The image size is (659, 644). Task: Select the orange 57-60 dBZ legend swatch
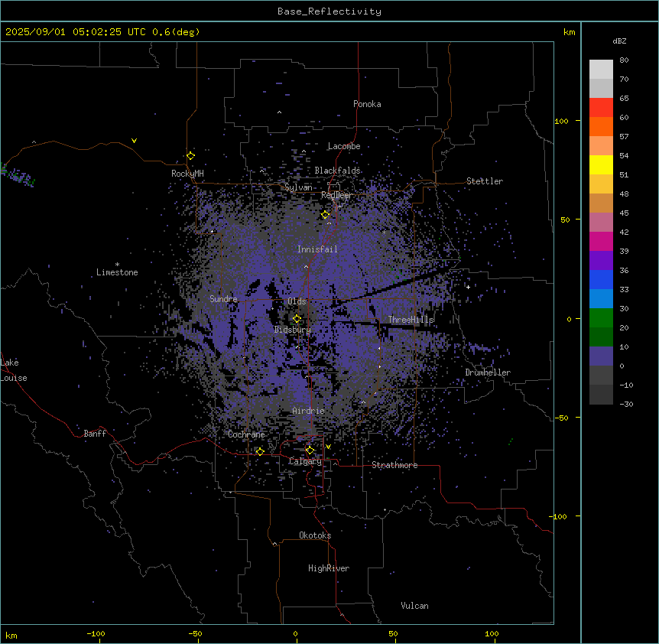[x=601, y=126]
